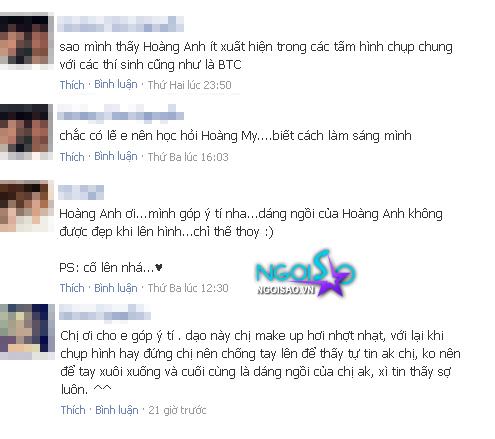This screenshot has height=439, width=495.
Task: Click Bình luận under the 23:50 comment
Action: click(116, 84)
